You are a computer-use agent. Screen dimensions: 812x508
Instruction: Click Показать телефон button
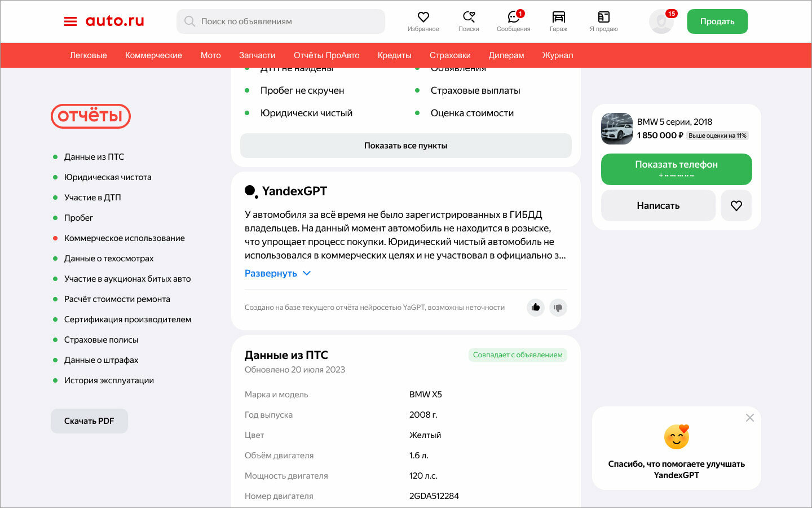[677, 169]
